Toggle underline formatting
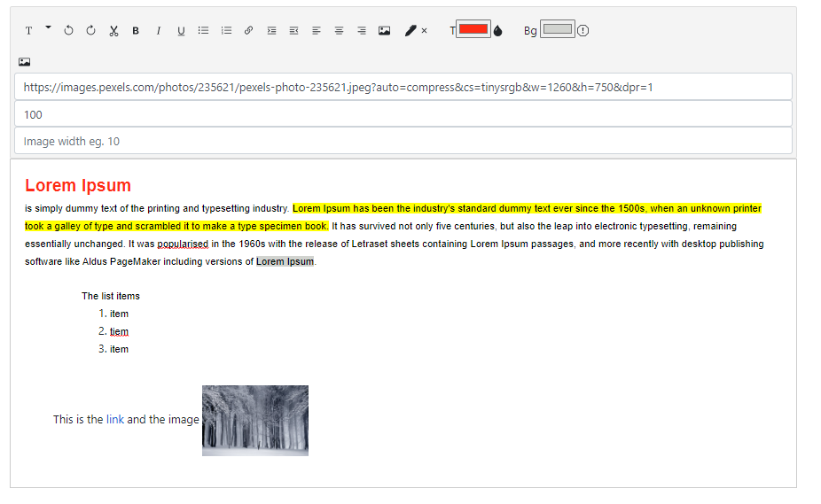This screenshot has height=504, width=821. tap(181, 31)
